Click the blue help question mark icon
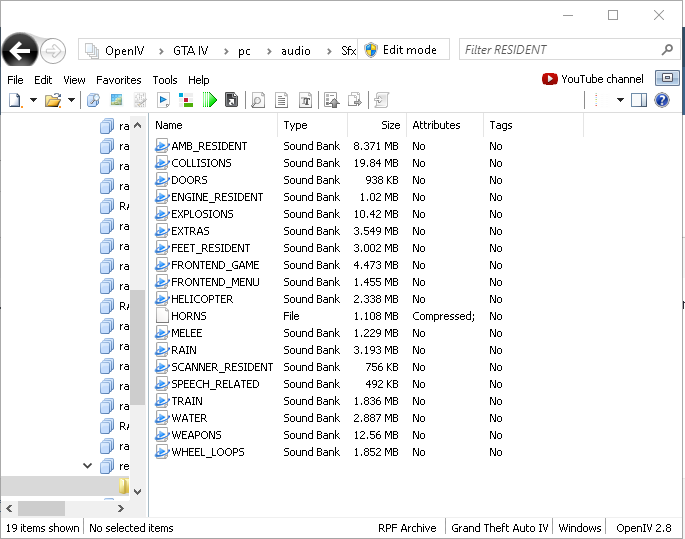Screen dimensions: 685x539 pos(661,100)
